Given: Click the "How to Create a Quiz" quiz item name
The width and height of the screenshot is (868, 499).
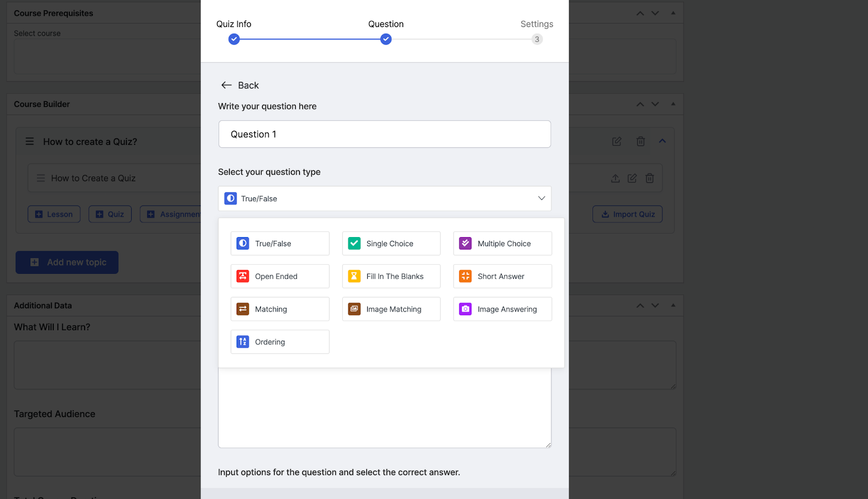Looking at the screenshot, I should click(93, 178).
